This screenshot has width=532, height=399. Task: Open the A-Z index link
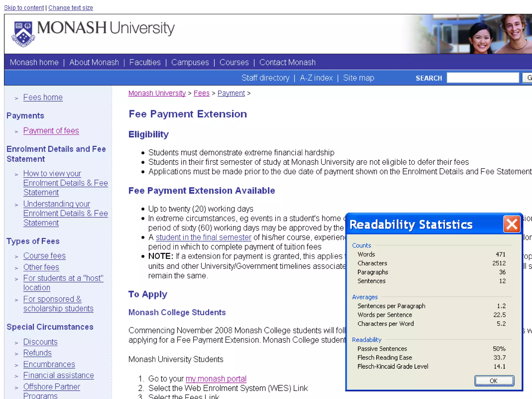(316, 78)
